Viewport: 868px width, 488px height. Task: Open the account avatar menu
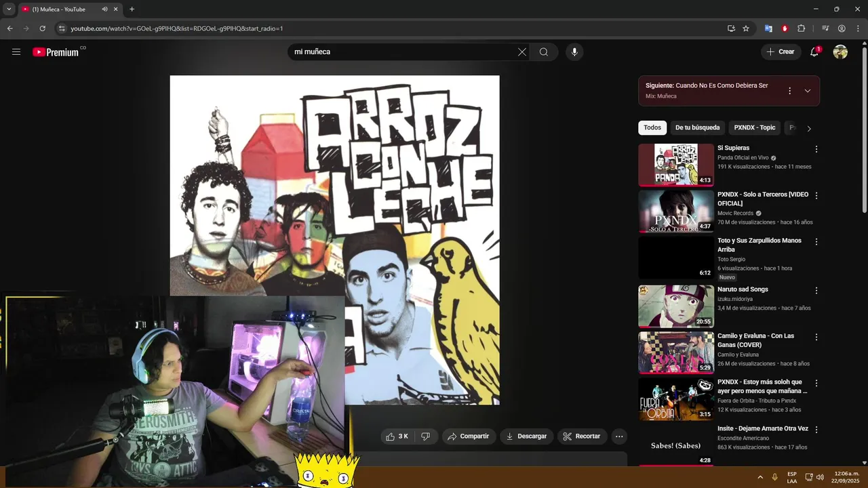point(840,52)
